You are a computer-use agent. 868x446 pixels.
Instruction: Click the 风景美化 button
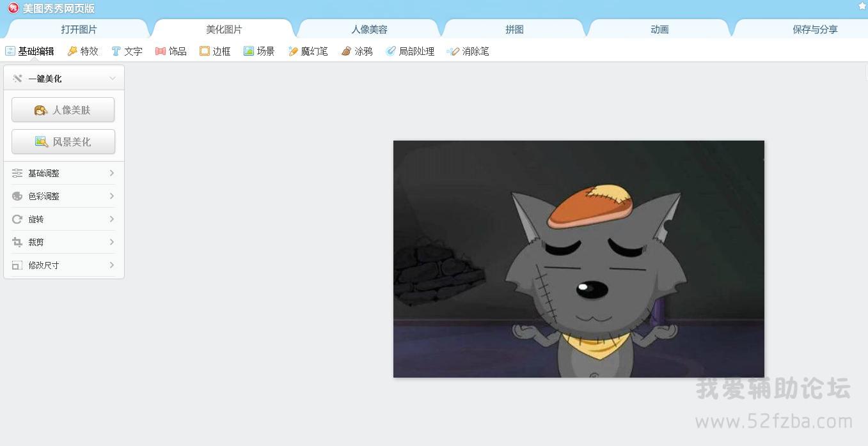click(x=63, y=142)
